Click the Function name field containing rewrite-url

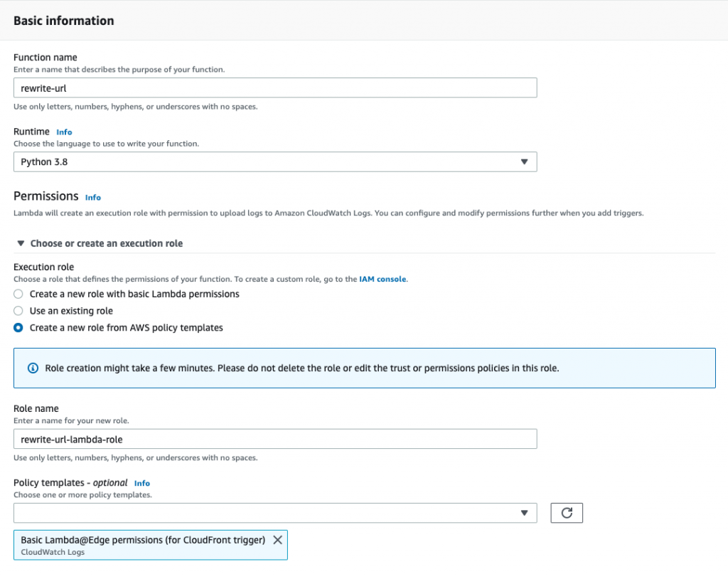coord(274,87)
